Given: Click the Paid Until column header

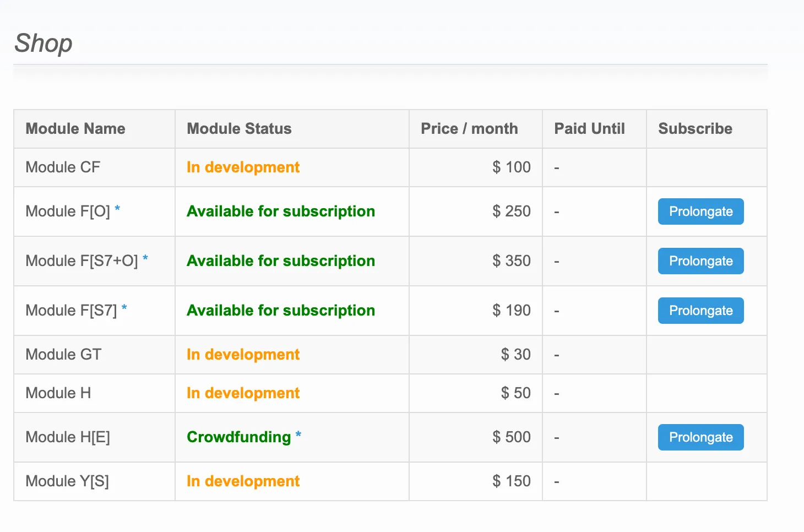Looking at the screenshot, I should point(589,128).
